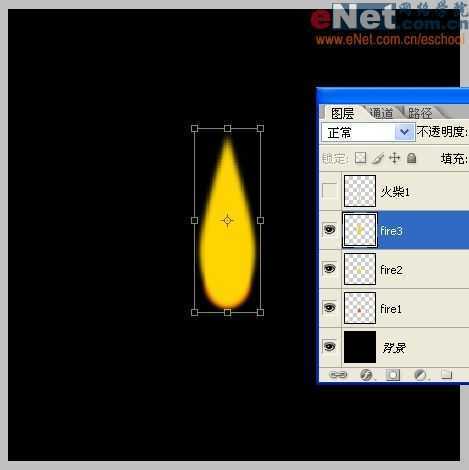Click the top-middle transform handle
This screenshot has width=469, height=470.
click(x=227, y=128)
